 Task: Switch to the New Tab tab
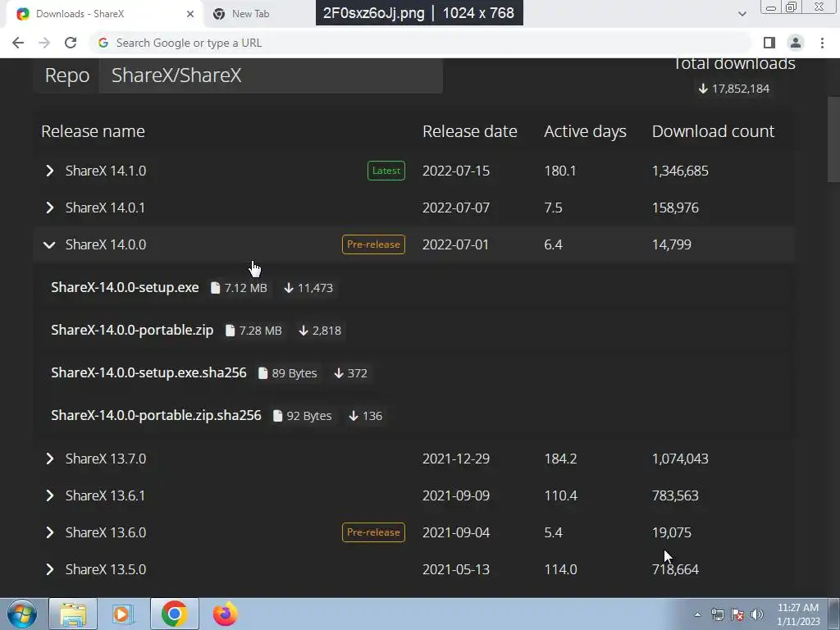(x=251, y=14)
